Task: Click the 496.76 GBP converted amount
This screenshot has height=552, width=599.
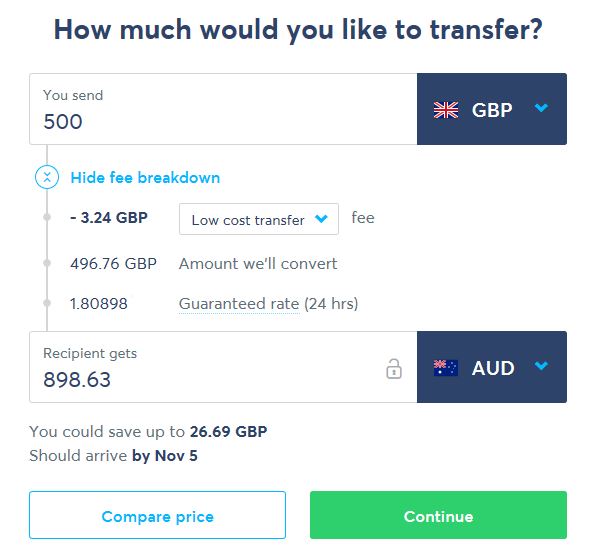Action: 113,264
